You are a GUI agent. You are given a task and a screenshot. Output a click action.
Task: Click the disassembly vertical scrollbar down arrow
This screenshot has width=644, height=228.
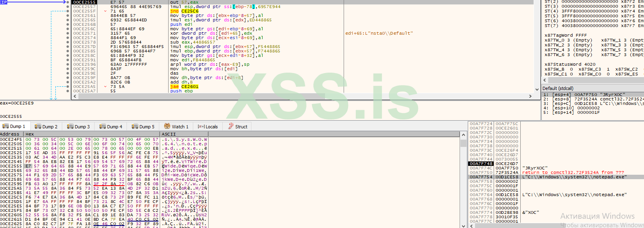(x=537, y=90)
